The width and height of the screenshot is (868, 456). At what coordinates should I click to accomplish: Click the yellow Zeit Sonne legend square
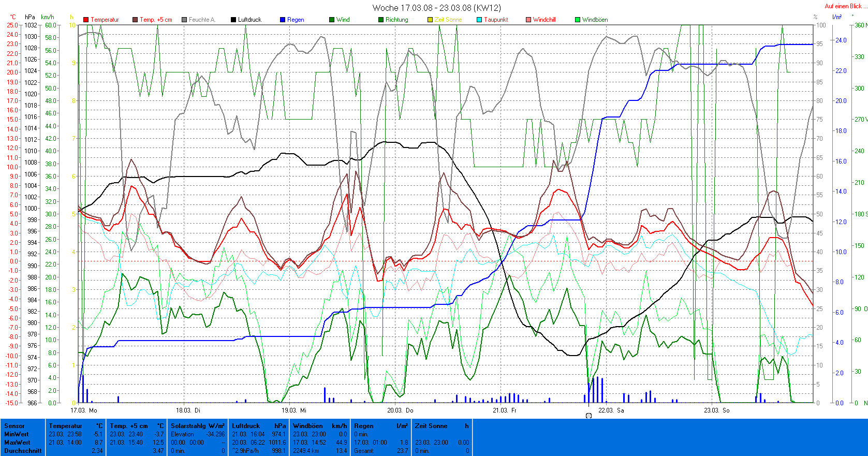[430, 20]
